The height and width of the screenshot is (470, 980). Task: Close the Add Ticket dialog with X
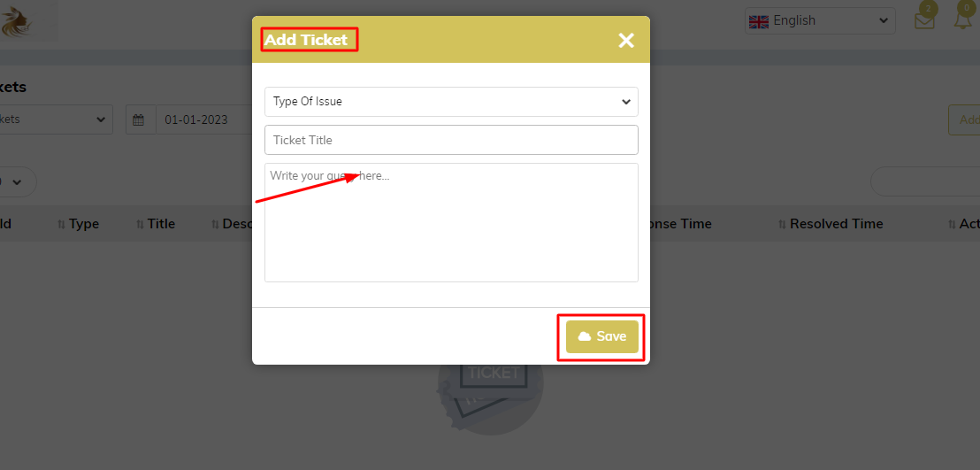pyautogui.click(x=625, y=41)
